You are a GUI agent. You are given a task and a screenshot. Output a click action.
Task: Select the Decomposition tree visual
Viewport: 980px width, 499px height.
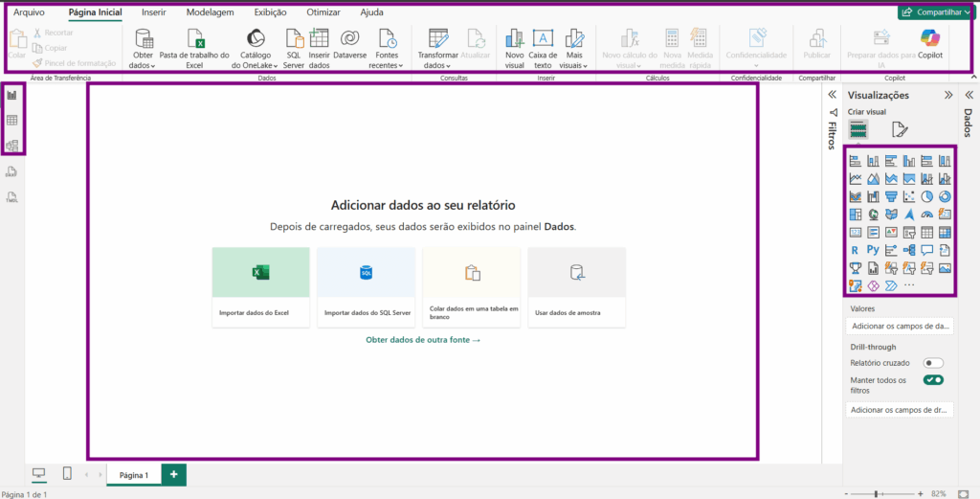click(909, 251)
